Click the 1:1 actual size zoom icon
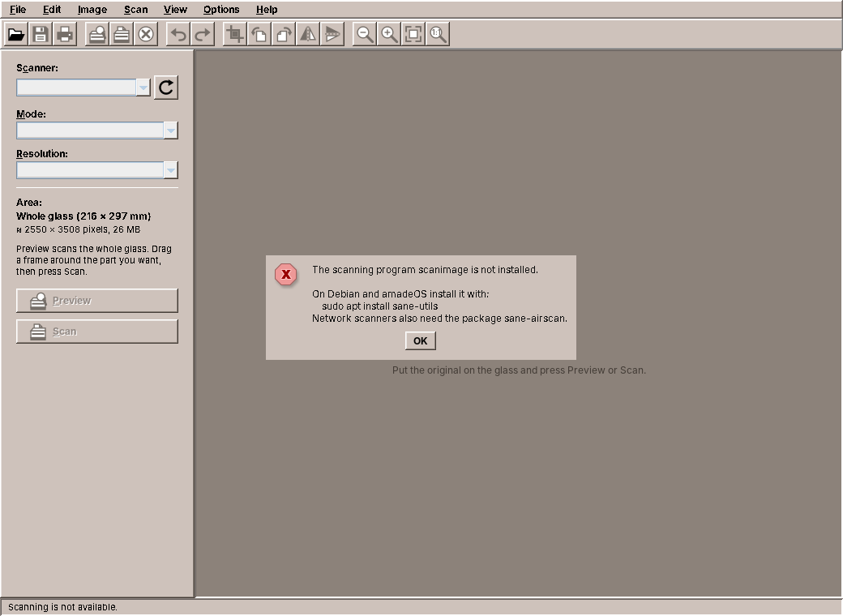 437,34
